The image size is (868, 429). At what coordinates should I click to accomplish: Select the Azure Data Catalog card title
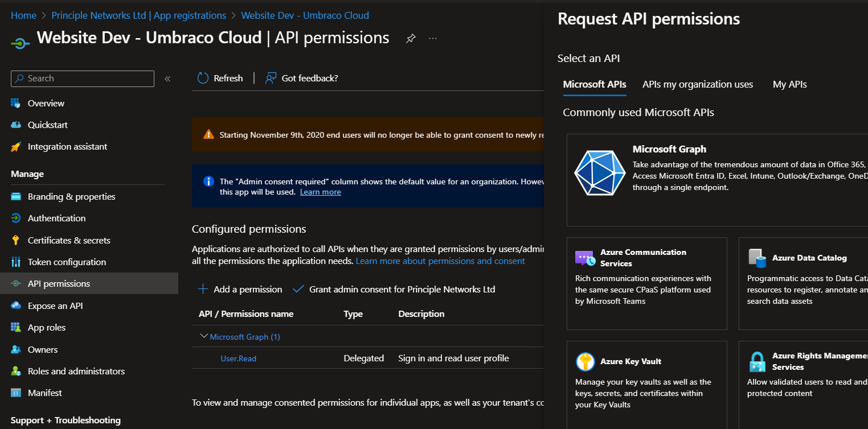click(809, 258)
